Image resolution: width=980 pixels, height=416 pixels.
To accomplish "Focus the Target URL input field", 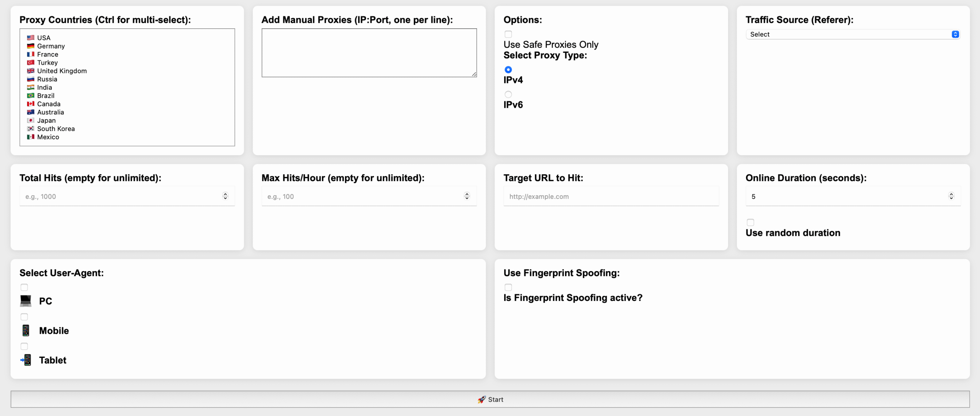I will pyautogui.click(x=611, y=196).
